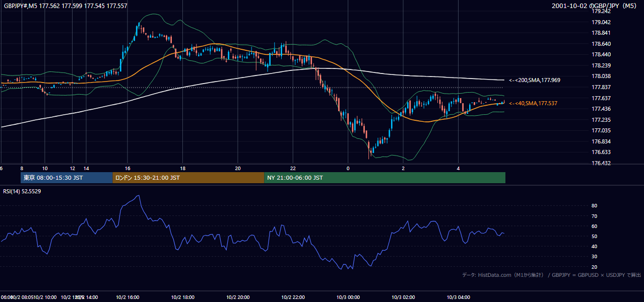Image resolution: width=644 pixels, height=302 pixels.
Task: Click the 178.038 price axis value
Action: 602,76
